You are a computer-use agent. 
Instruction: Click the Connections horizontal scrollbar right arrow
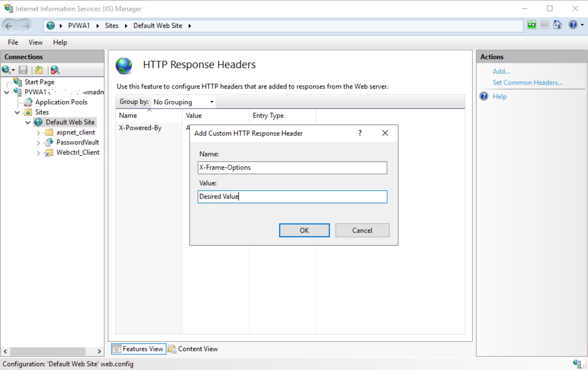coord(99,351)
